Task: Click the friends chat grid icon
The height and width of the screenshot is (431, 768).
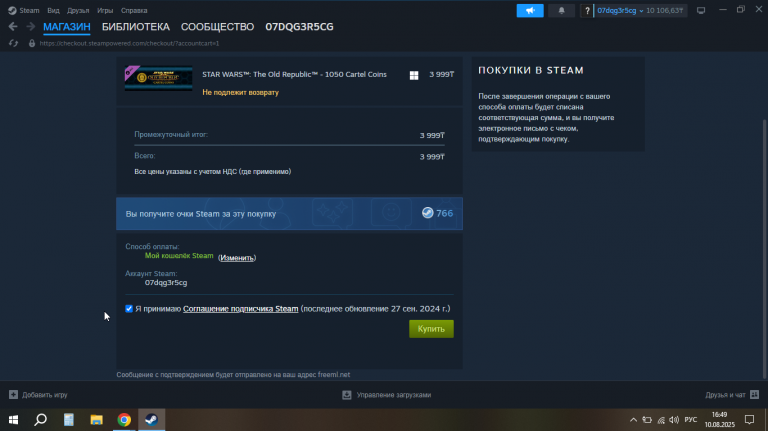Action: 754,394
